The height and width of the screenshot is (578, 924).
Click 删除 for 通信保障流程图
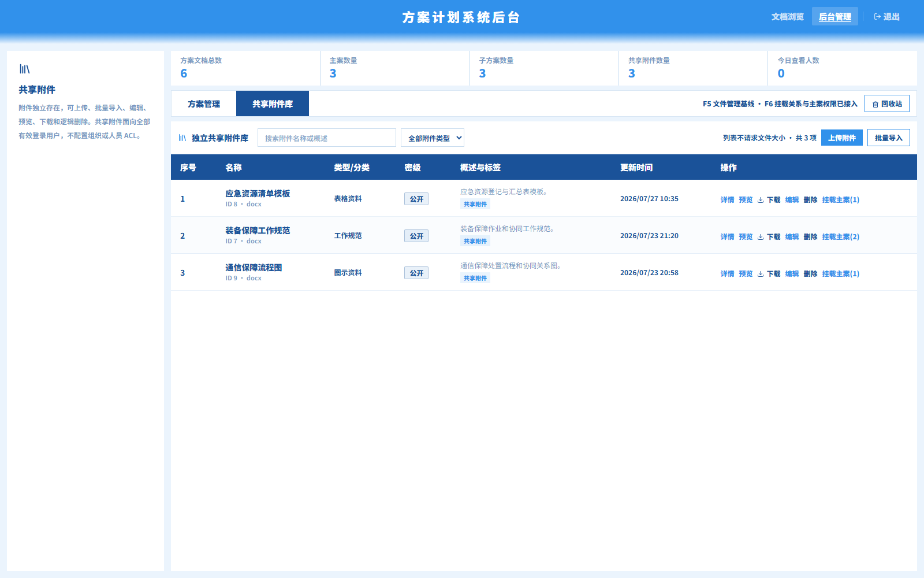(810, 274)
